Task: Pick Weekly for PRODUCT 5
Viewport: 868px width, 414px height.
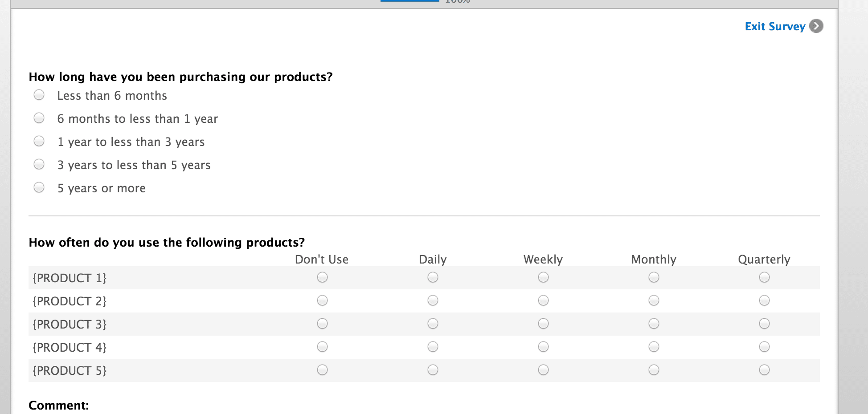Action: coord(543,370)
